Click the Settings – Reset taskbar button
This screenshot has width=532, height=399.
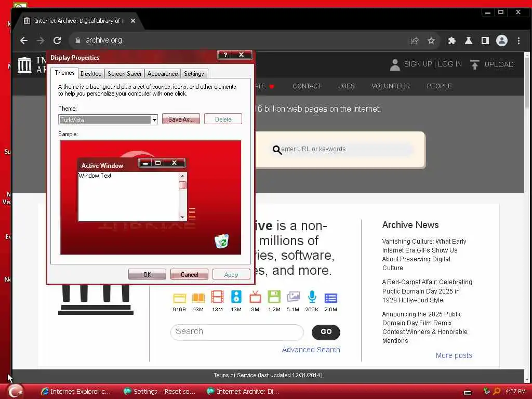point(159,392)
